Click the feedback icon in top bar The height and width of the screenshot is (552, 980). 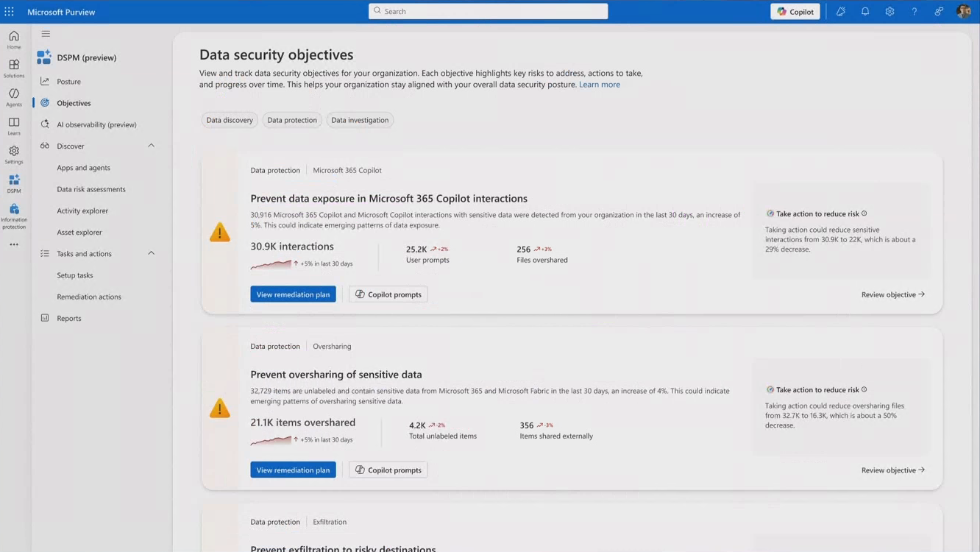pyautogui.click(x=939, y=12)
